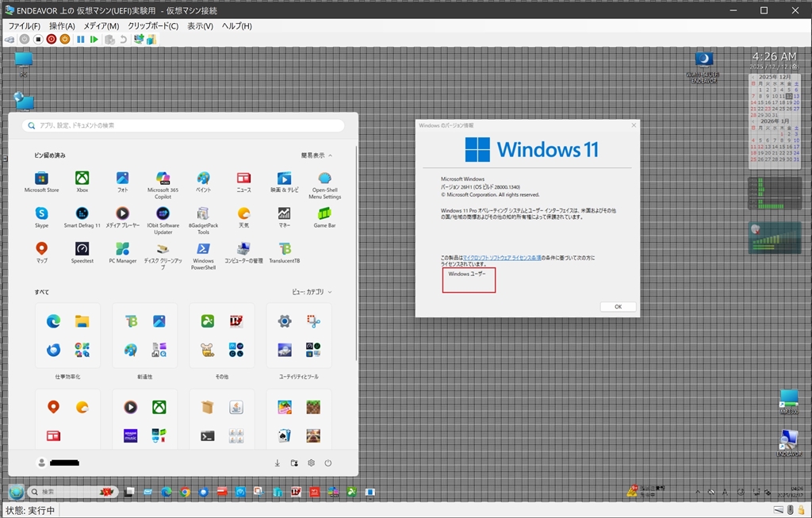The image size is (812, 518).
Task: Open the ビュー: カテゴリ view dropdown
Action: [x=312, y=292]
